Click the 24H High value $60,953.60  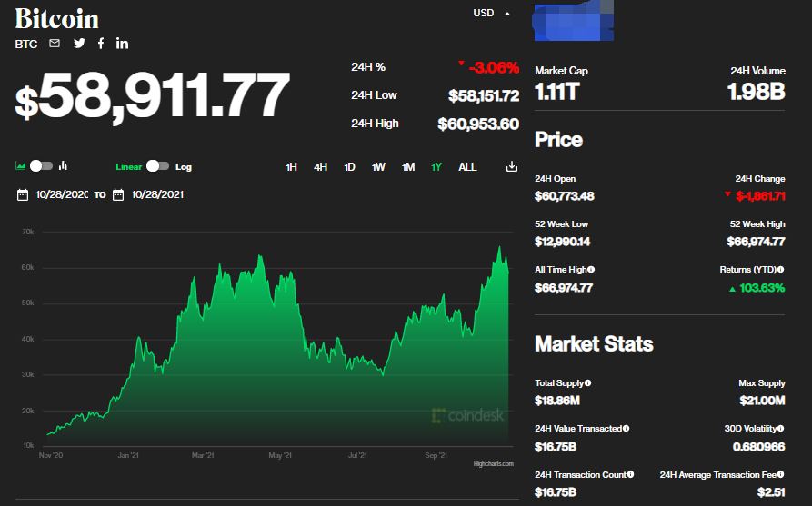tap(478, 124)
